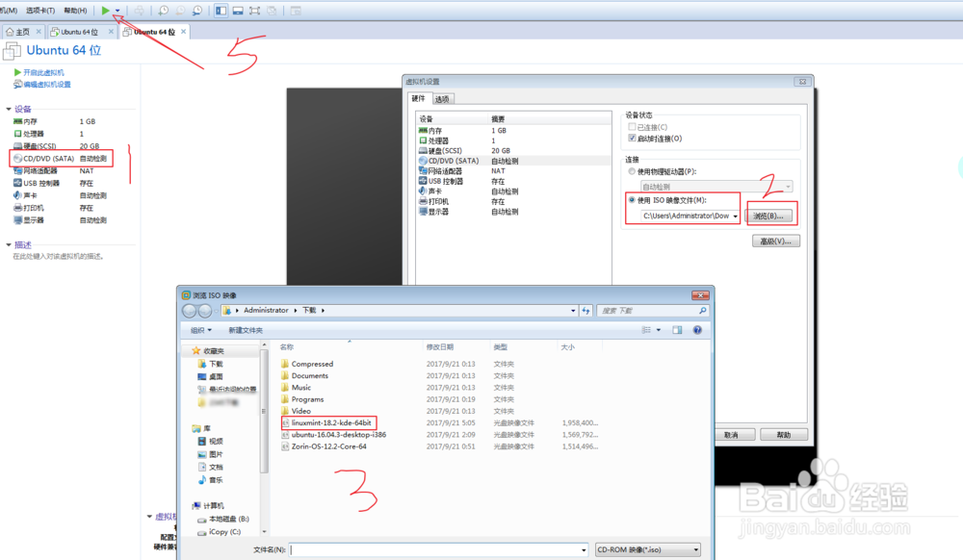This screenshot has height=560, width=963.
Task: Click 帮助 button in settings dialog
Action: 784,435
